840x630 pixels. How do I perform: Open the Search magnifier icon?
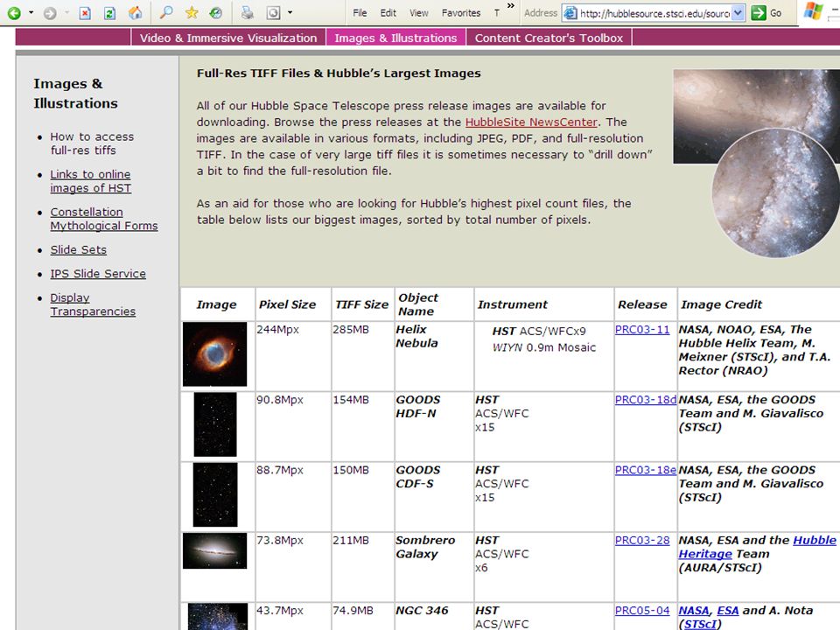point(166,12)
